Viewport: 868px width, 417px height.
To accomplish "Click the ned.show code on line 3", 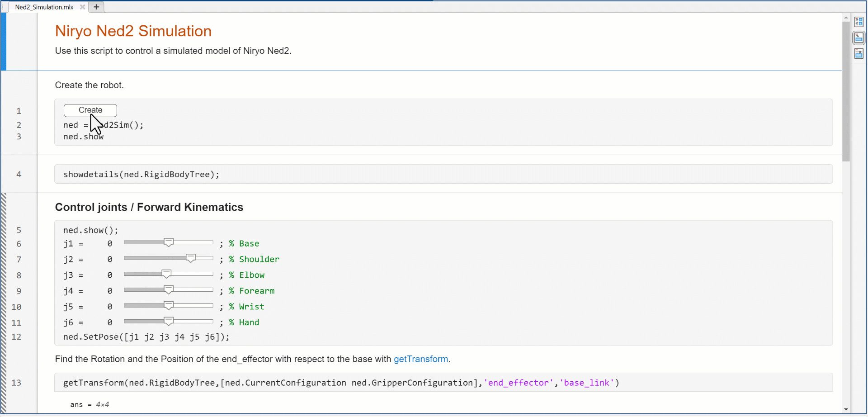I will (83, 137).
